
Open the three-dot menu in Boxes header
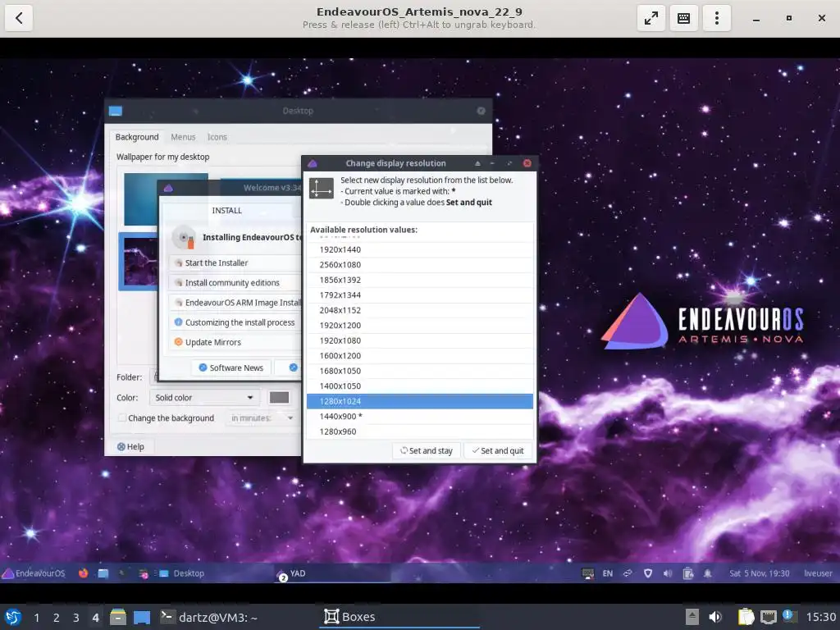pyautogui.click(x=716, y=18)
